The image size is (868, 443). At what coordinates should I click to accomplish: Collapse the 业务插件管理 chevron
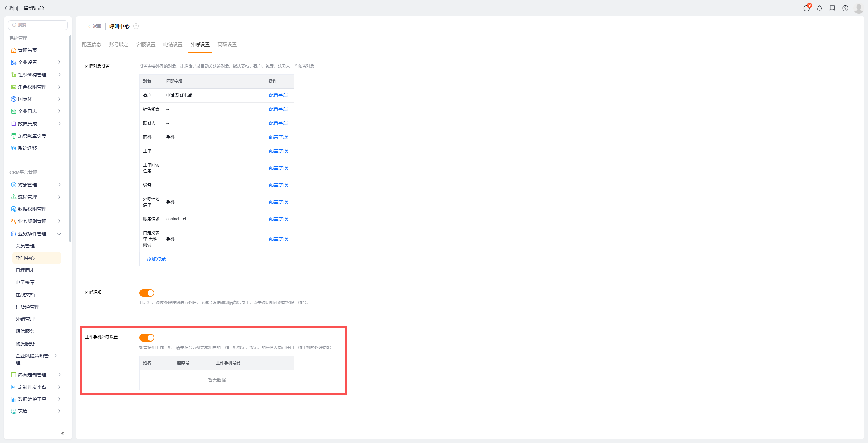click(x=59, y=234)
